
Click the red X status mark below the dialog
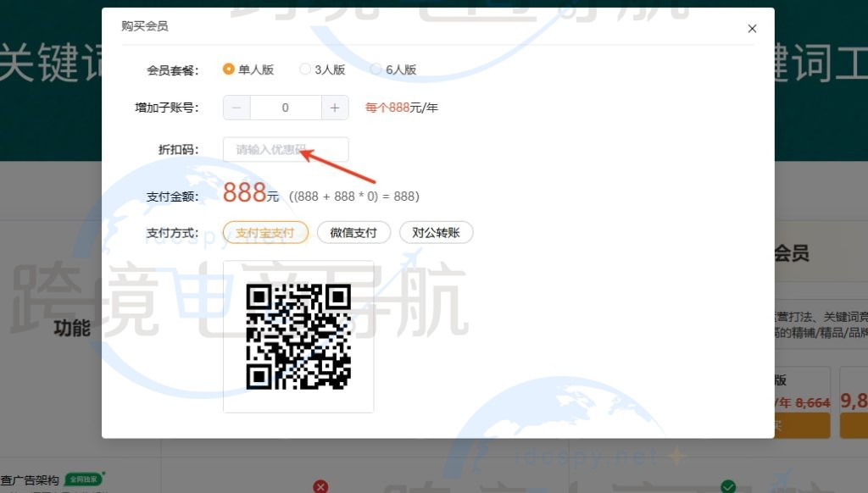point(320,486)
